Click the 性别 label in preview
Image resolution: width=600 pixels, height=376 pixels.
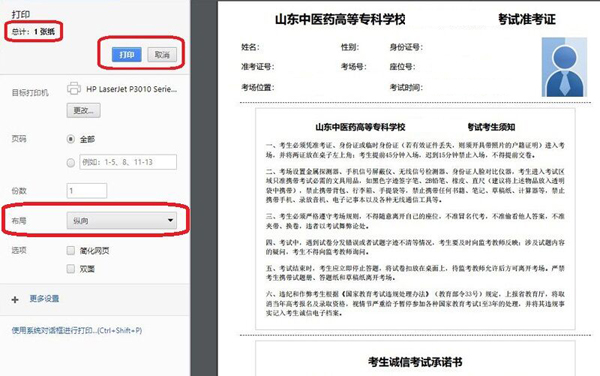[350, 47]
